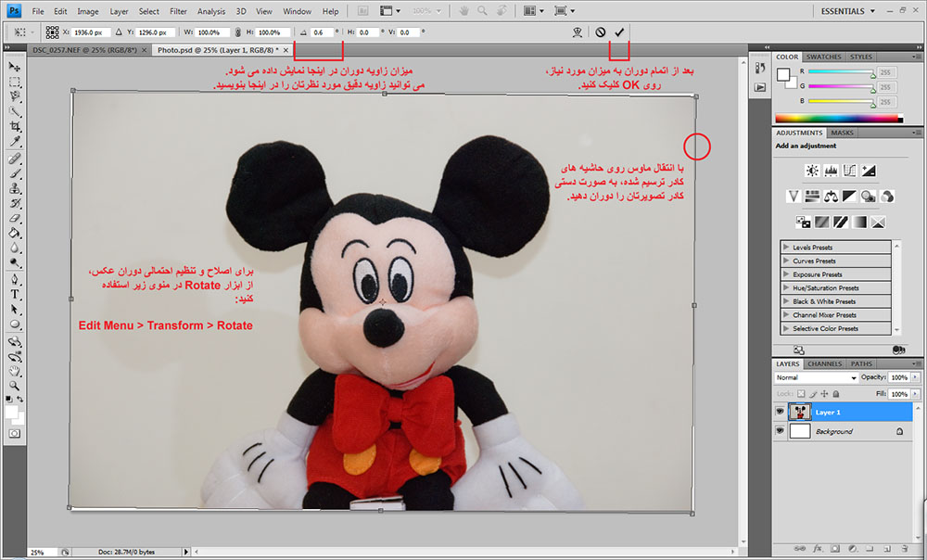The width and height of the screenshot is (927, 560).
Task: Switch to the MASKS tab
Action: pos(842,134)
